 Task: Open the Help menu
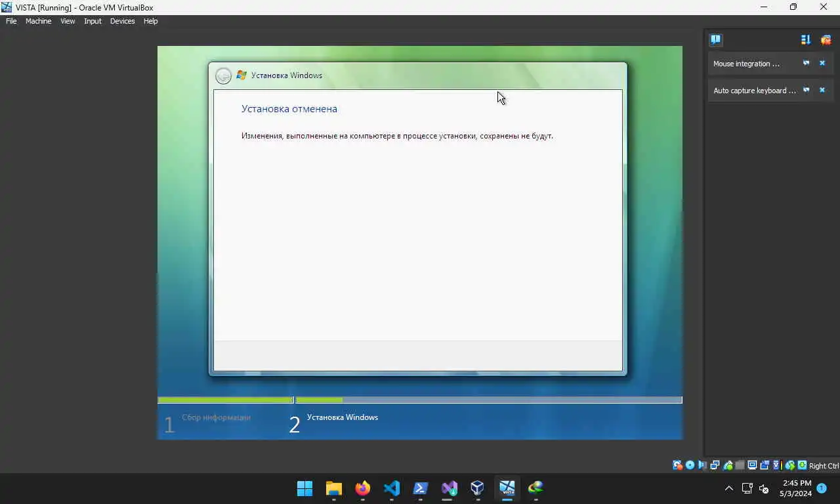[x=150, y=21]
